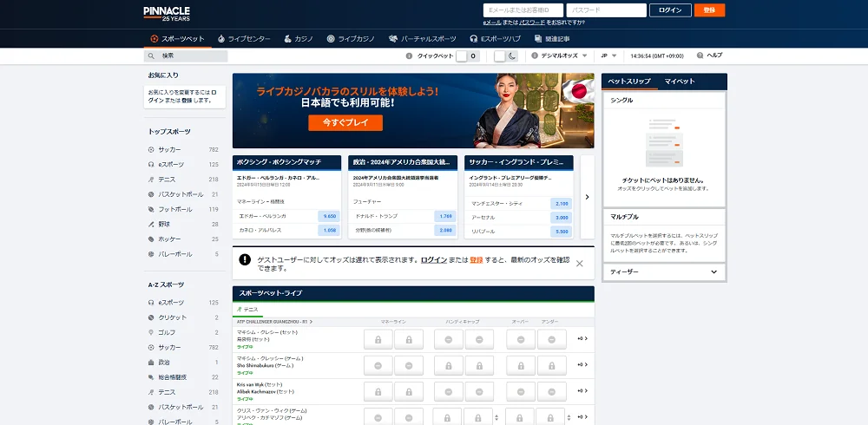Select フットボール in top sports list
The height and width of the screenshot is (425, 868).
[183, 210]
